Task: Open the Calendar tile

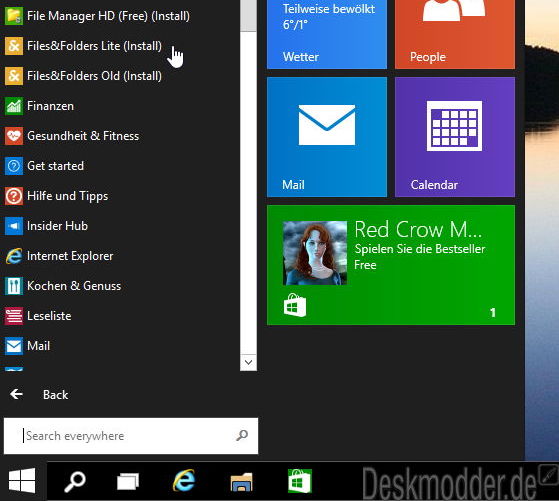Action: [455, 137]
